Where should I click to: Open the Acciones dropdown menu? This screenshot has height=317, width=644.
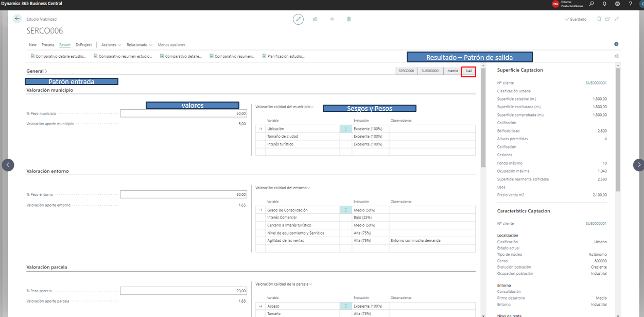[x=111, y=45]
